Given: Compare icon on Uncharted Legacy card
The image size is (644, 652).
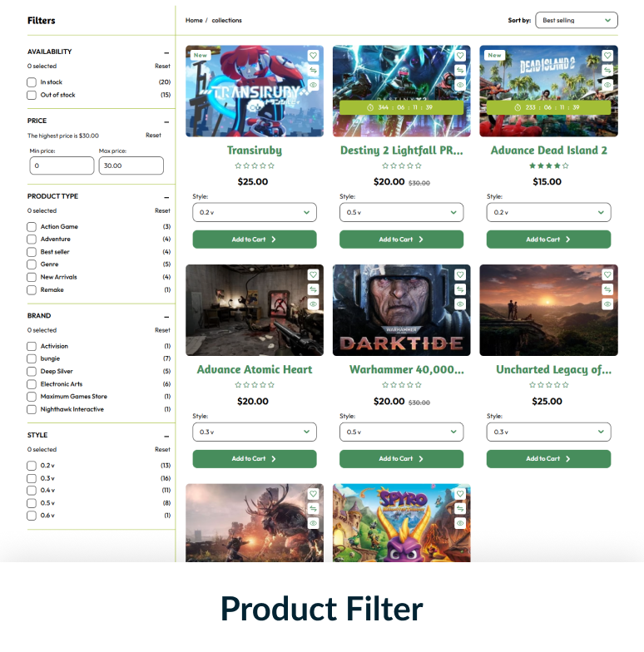Looking at the screenshot, I should pyautogui.click(x=607, y=289).
